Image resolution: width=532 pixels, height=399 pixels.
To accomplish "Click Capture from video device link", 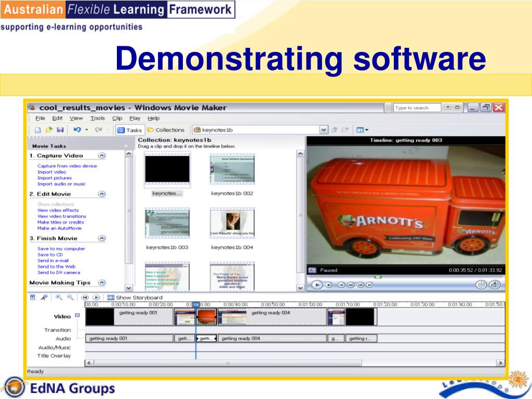I will 67,166.
